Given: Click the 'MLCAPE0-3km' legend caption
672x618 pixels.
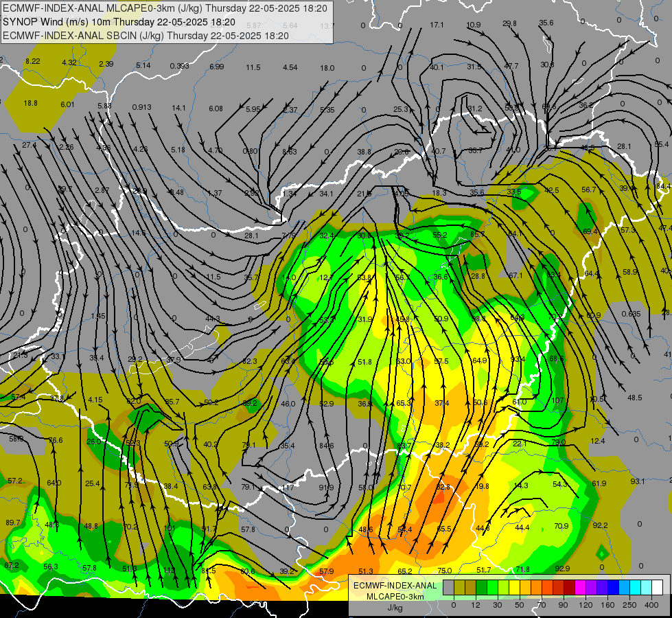Looking at the screenshot, I should click(395, 597).
